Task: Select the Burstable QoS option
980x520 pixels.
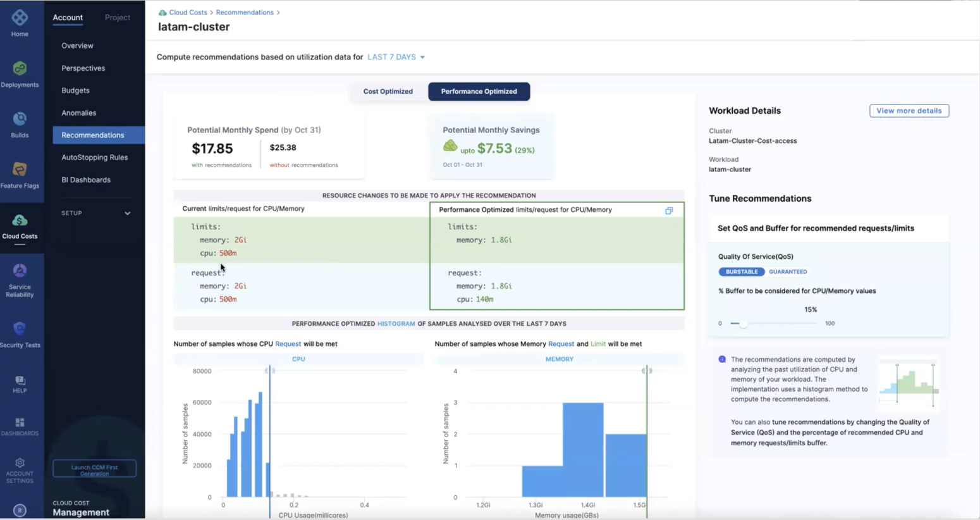Action: point(741,272)
